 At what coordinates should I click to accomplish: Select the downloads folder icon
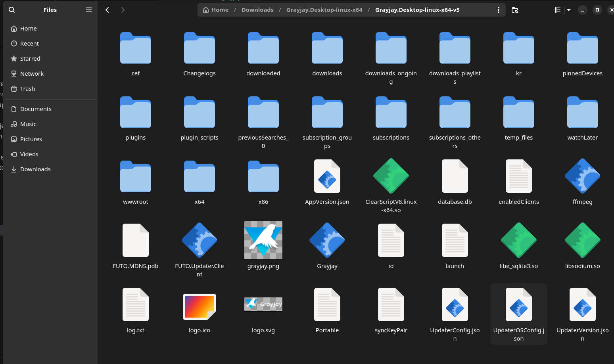(x=327, y=48)
